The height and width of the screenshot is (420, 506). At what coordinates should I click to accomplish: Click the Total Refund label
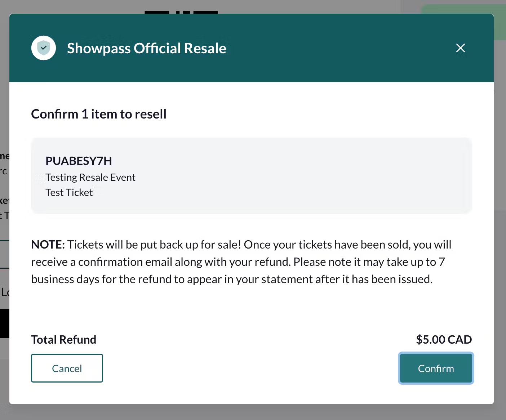click(x=64, y=339)
